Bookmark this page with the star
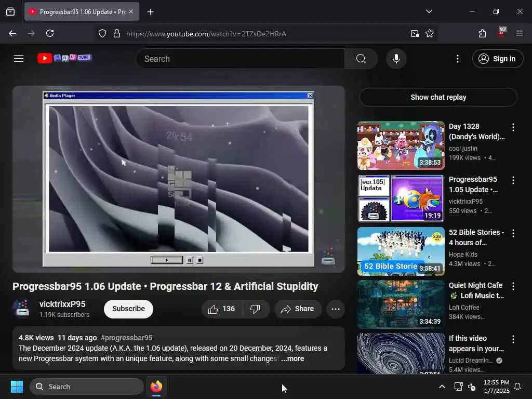Screen dimensions: 532x399 pyautogui.click(x=430, y=33)
